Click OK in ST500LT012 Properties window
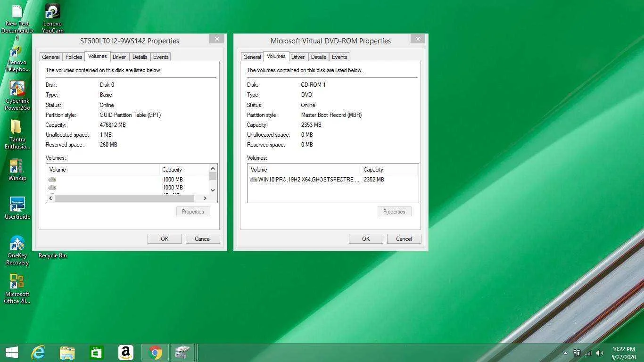Screen dimensions: 644x362 (x=165, y=239)
